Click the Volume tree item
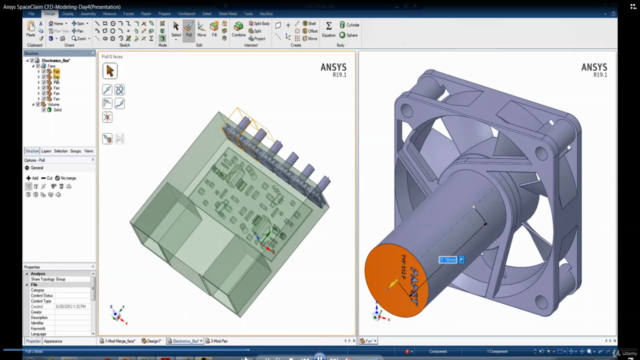This screenshot has height=360, width=640. [x=53, y=104]
